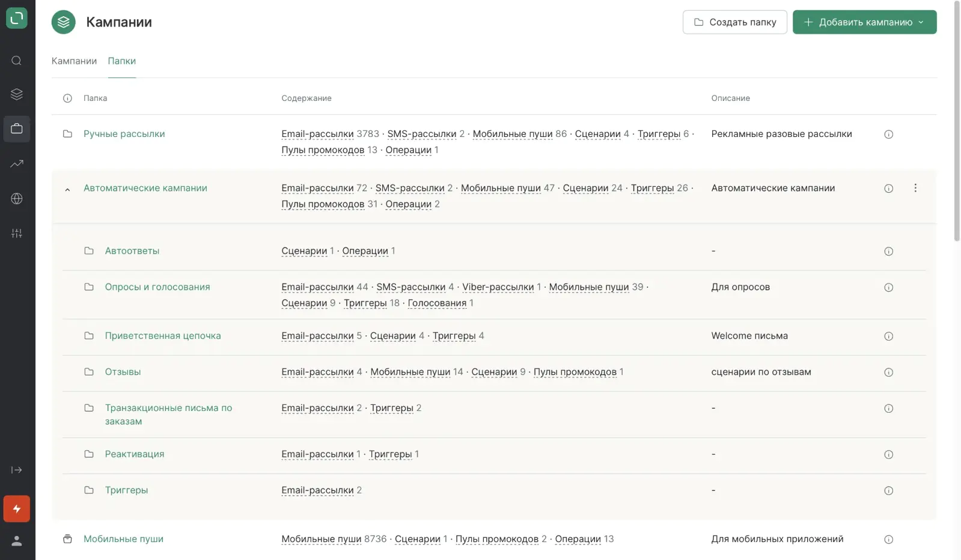Click info icon for Транзакционные письма row
Viewport: 961px width, 560px height.
pos(888,409)
